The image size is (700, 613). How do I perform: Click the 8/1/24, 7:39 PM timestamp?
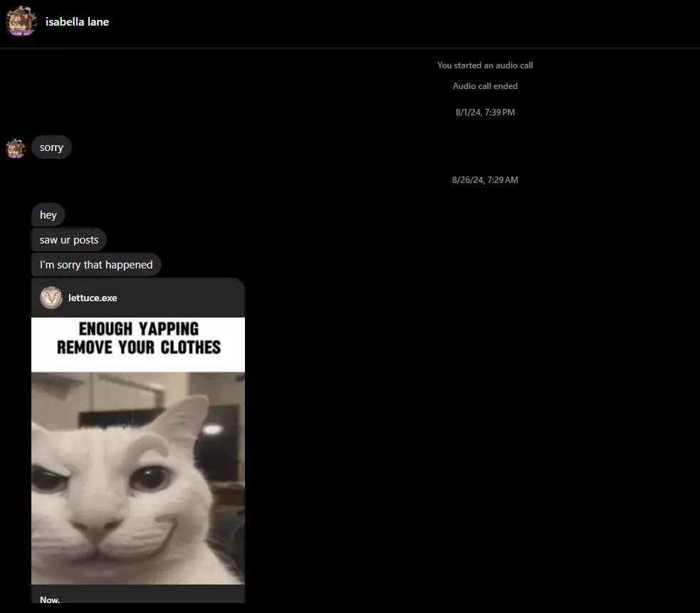tap(485, 112)
